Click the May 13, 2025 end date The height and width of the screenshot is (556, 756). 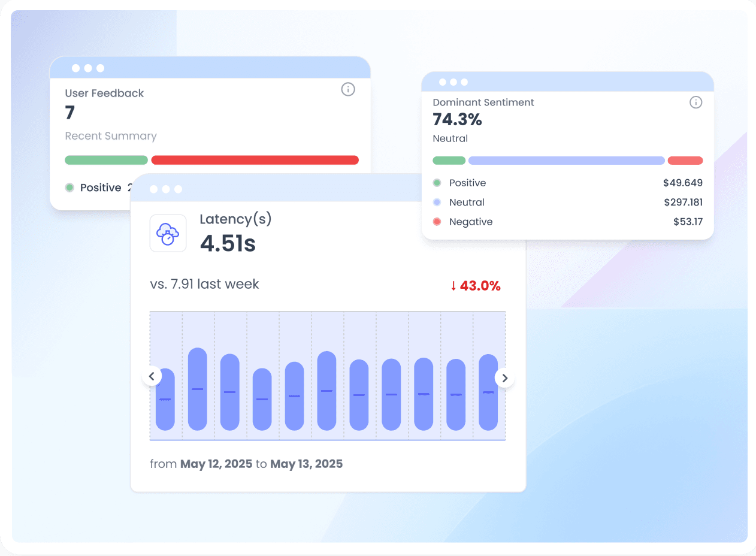tap(306, 464)
